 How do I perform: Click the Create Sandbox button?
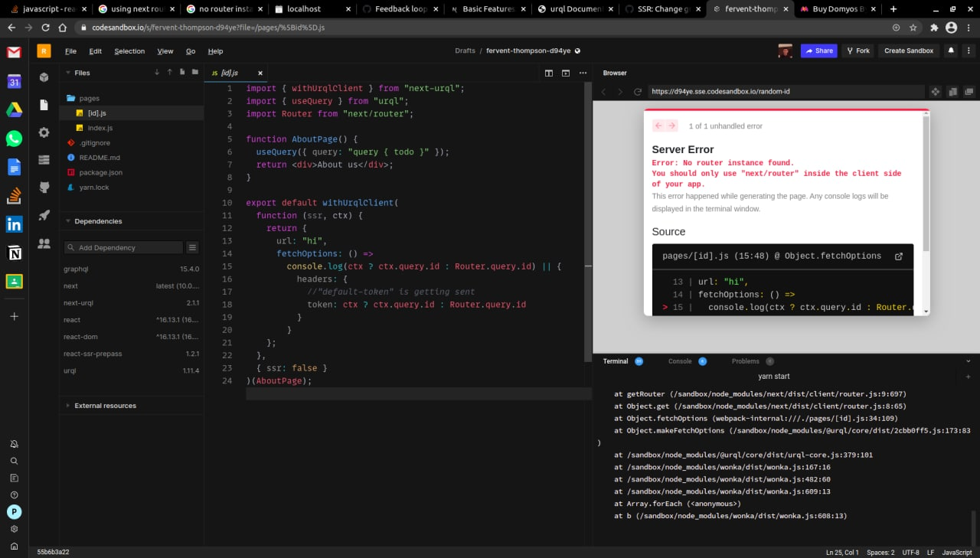(x=909, y=51)
